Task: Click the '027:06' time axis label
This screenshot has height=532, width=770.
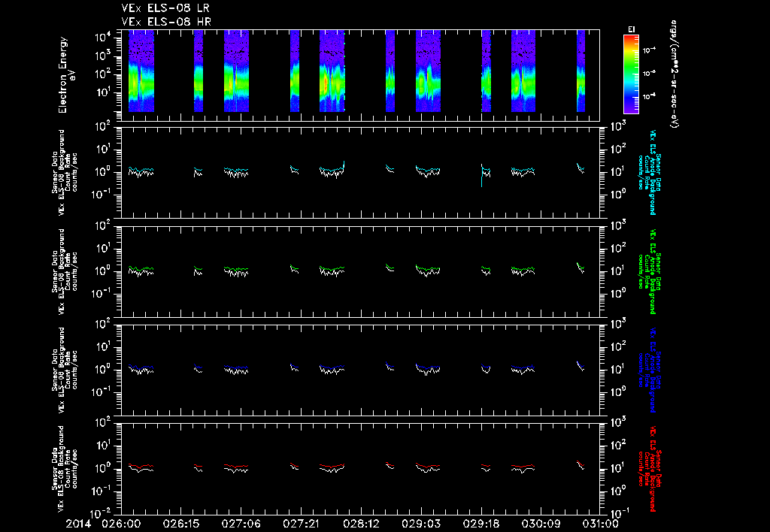Action: [x=241, y=523]
